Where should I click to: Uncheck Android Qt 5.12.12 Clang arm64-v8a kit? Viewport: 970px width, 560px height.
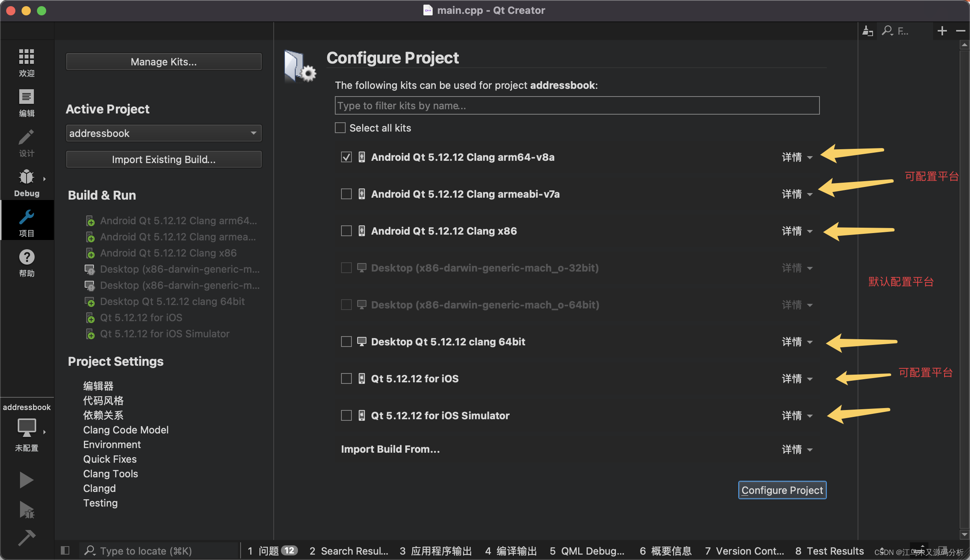pyautogui.click(x=346, y=157)
